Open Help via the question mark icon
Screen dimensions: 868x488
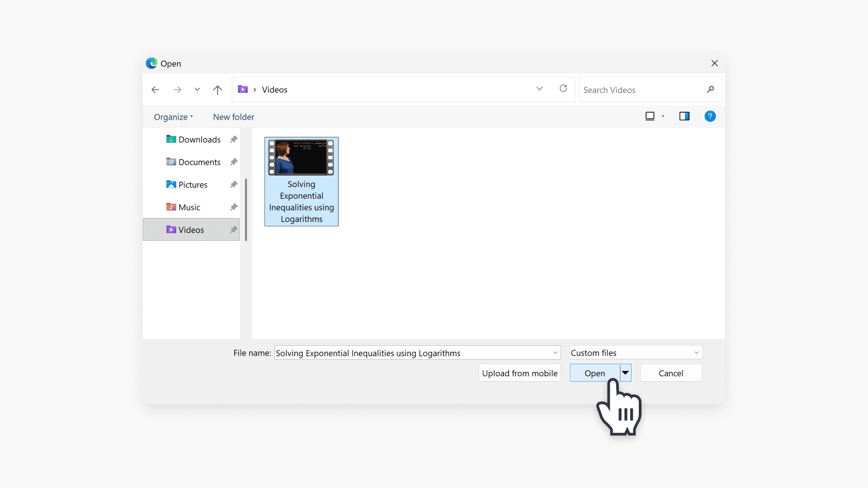[x=710, y=116]
